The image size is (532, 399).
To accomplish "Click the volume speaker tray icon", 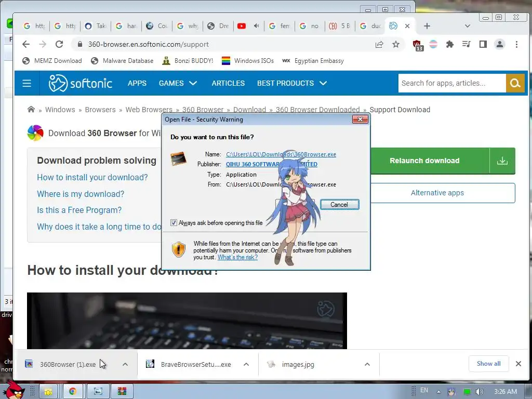I will tap(480, 392).
